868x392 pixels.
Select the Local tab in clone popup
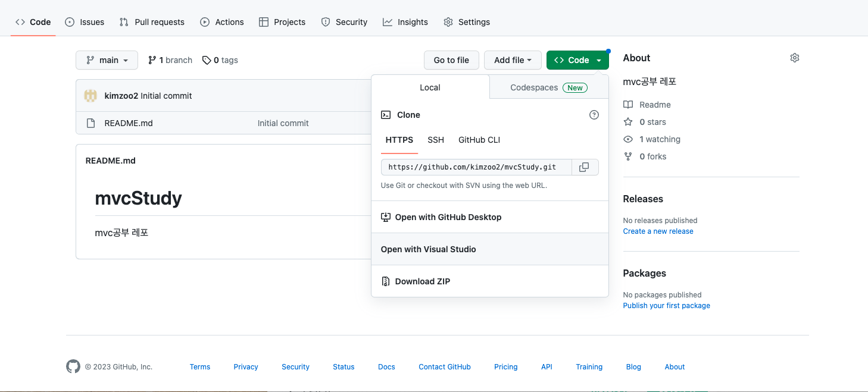click(x=430, y=87)
